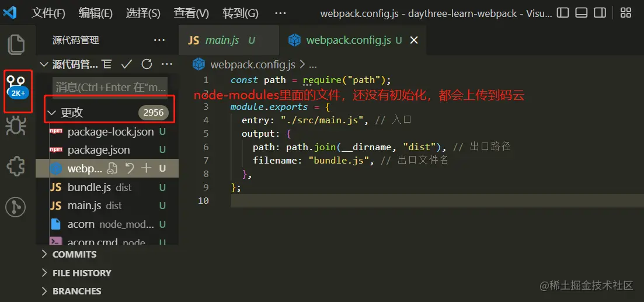
Task: Click line number 5 in the gutter
Action: 206,134
